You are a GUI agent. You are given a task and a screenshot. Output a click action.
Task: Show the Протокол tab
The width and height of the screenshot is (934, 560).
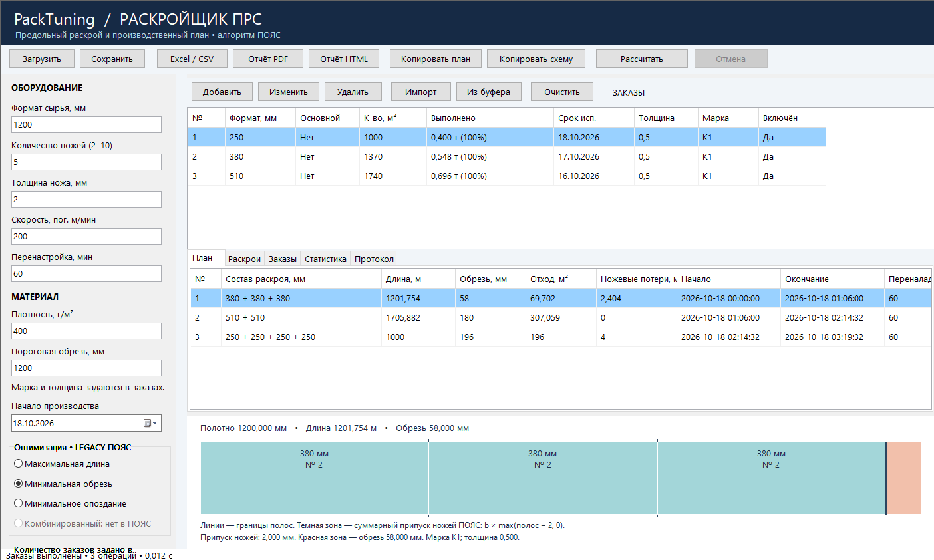[x=374, y=259]
